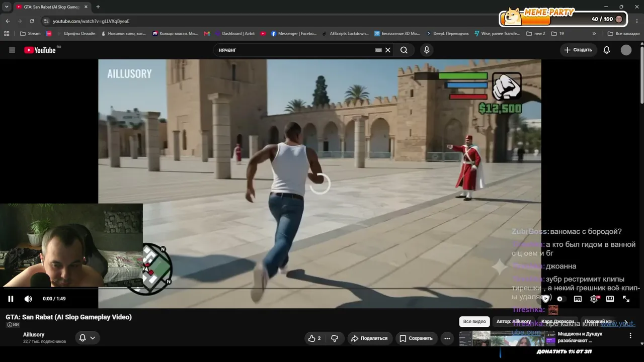644x362 pixels.
Task: Expand channel notification preferences dropdown
Action: (87, 338)
